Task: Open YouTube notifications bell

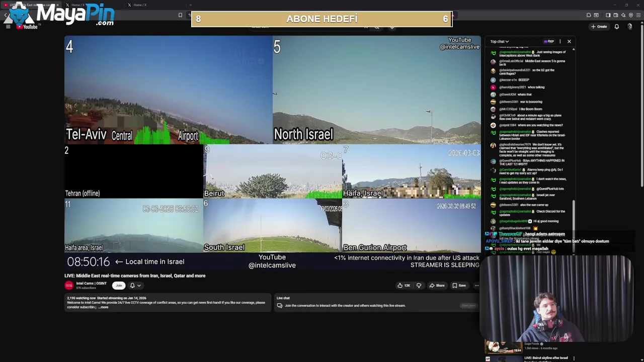Action: [617, 27]
